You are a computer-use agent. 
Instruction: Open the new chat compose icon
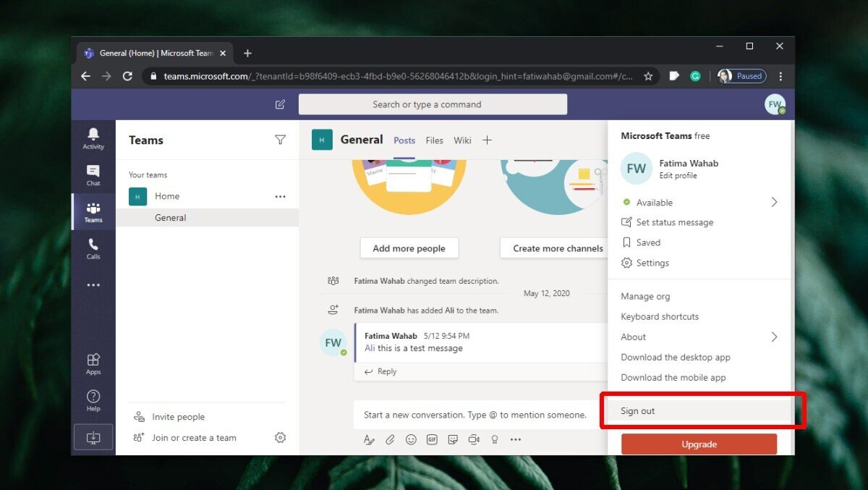tap(280, 104)
